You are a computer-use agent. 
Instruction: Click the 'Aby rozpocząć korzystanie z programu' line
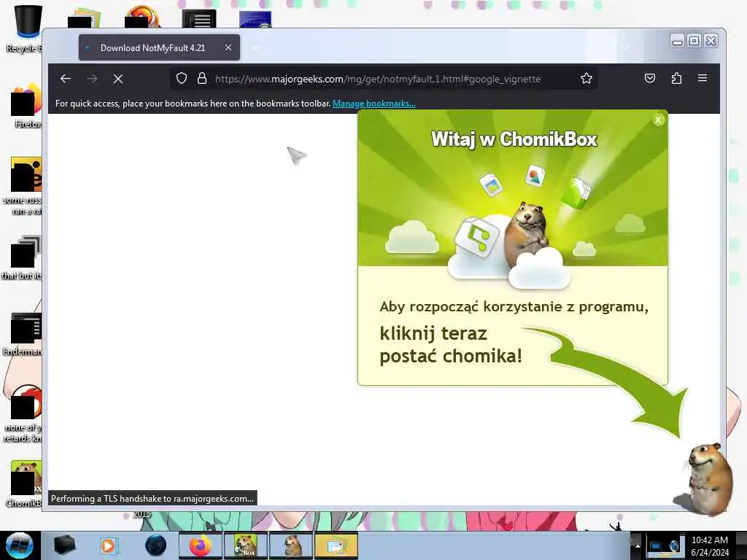click(x=514, y=306)
